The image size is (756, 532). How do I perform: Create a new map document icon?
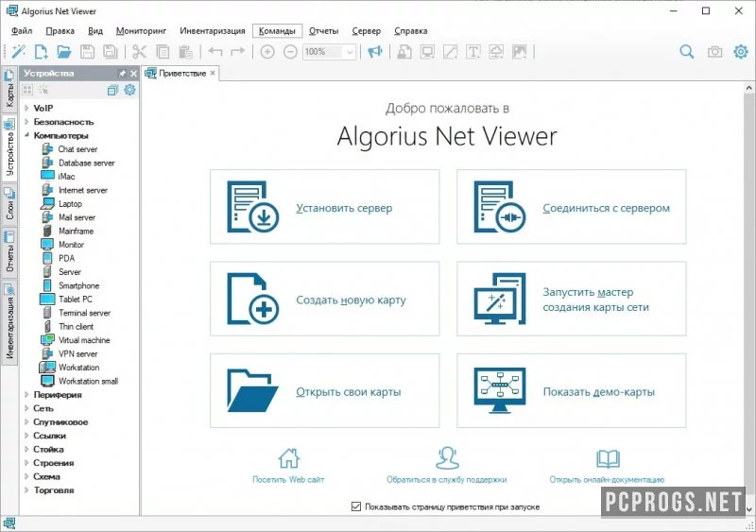(42, 52)
